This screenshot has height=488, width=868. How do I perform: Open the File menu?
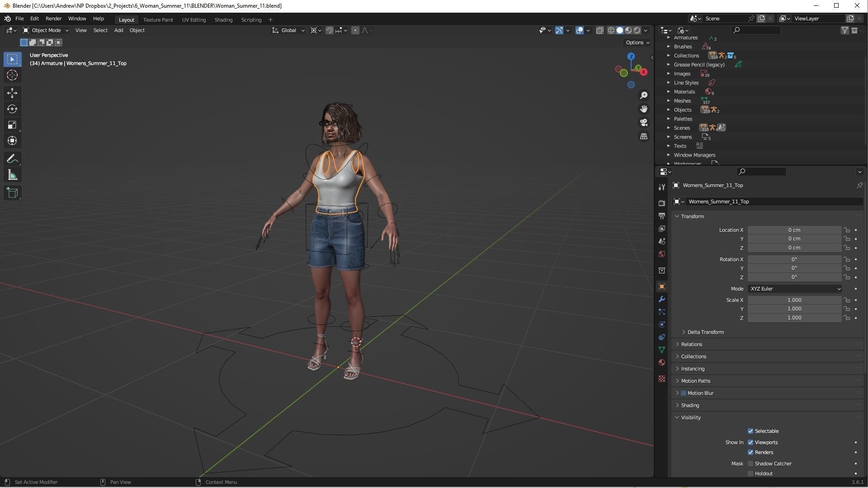(x=19, y=19)
